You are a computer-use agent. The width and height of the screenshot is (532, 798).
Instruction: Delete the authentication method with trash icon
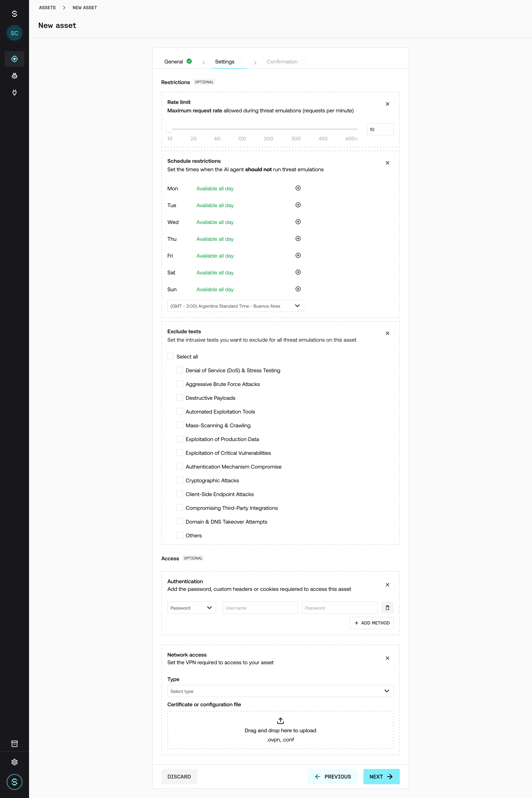click(x=387, y=608)
